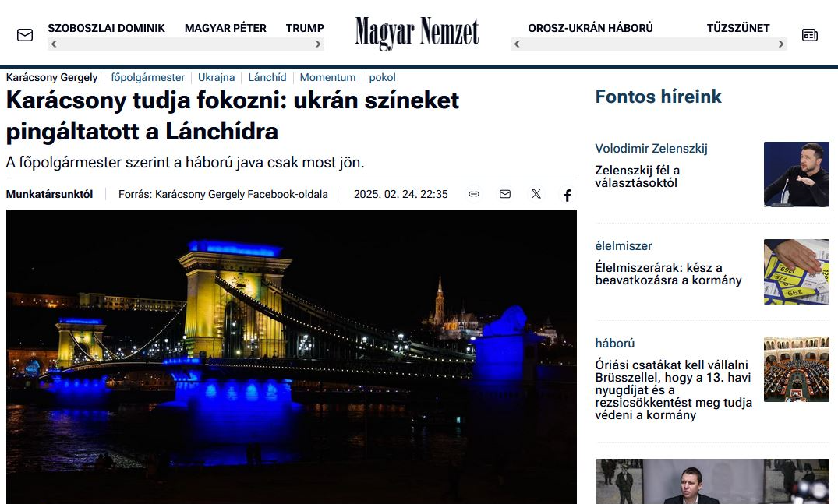The image size is (838, 504).
Task: Open the newsletter envelope icon in header
Action: tap(25, 35)
